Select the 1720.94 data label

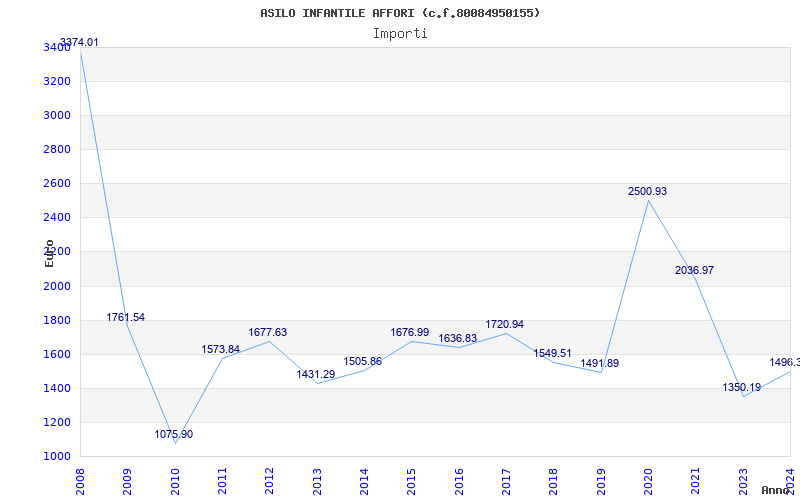pos(505,324)
